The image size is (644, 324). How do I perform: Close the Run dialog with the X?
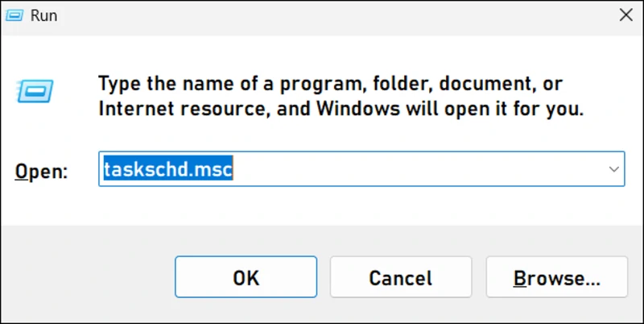[x=624, y=14]
